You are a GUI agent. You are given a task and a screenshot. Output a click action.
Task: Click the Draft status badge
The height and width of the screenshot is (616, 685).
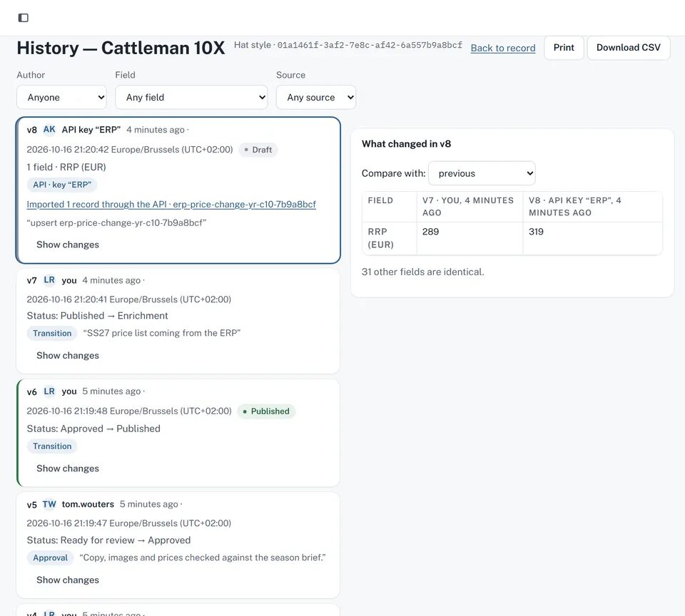click(258, 150)
